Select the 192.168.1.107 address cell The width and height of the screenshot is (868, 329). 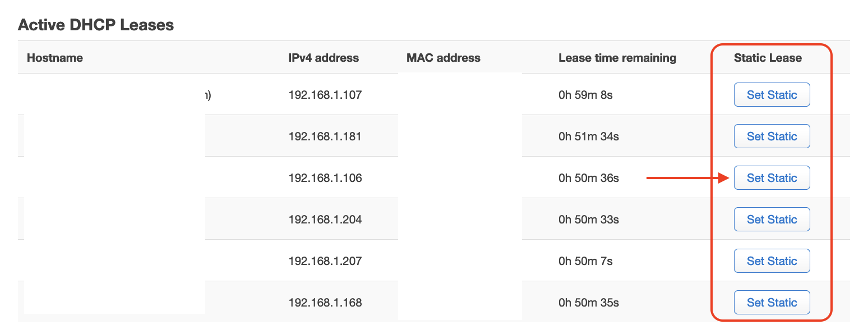click(325, 95)
